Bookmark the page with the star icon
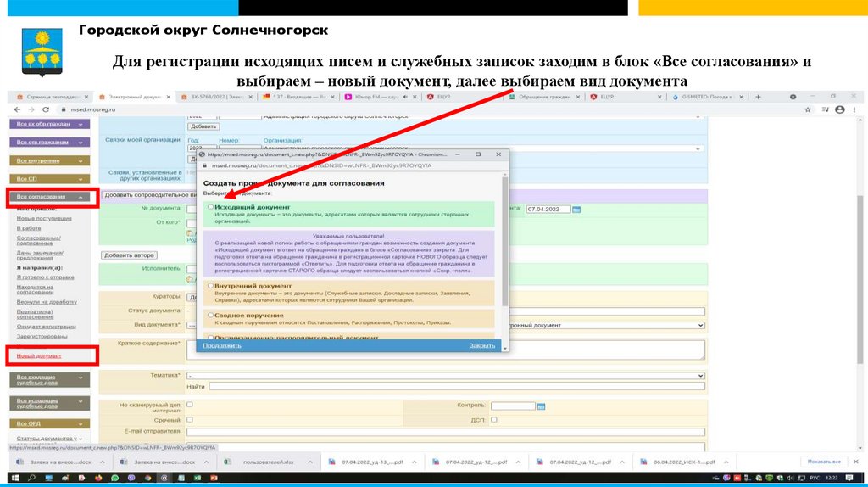The height and width of the screenshot is (487, 868). tap(808, 109)
